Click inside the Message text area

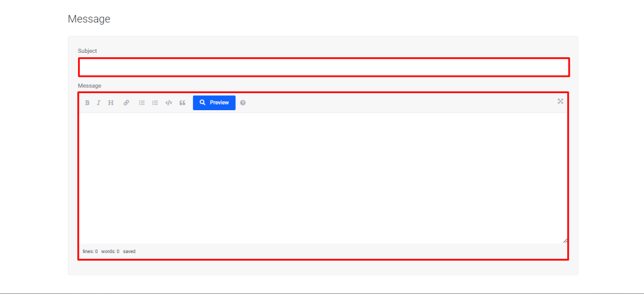[324, 178]
